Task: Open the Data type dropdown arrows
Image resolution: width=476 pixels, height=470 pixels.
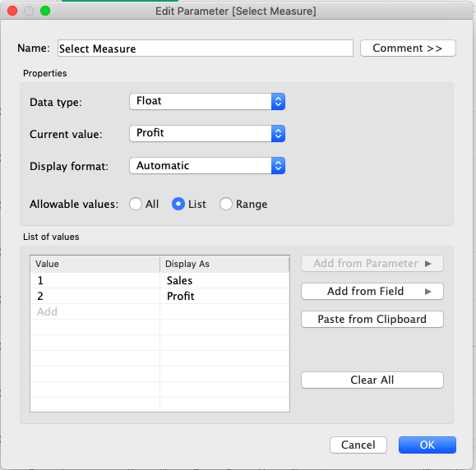Action: click(278, 101)
